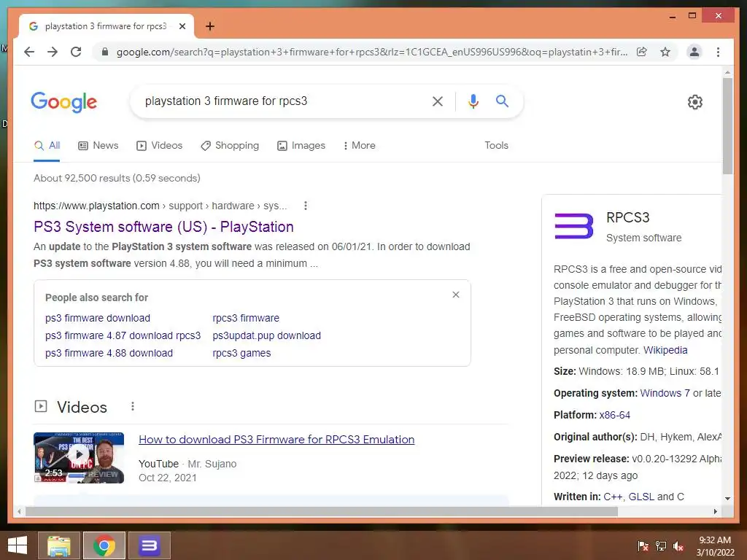Search ps3updat.pup download suggestion

(x=267, y=335)
